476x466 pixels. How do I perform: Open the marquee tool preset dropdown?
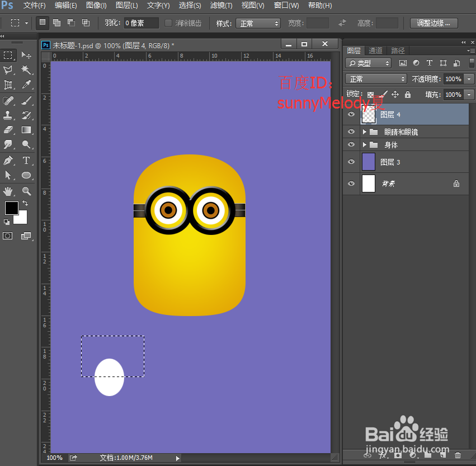coord(26,23)
